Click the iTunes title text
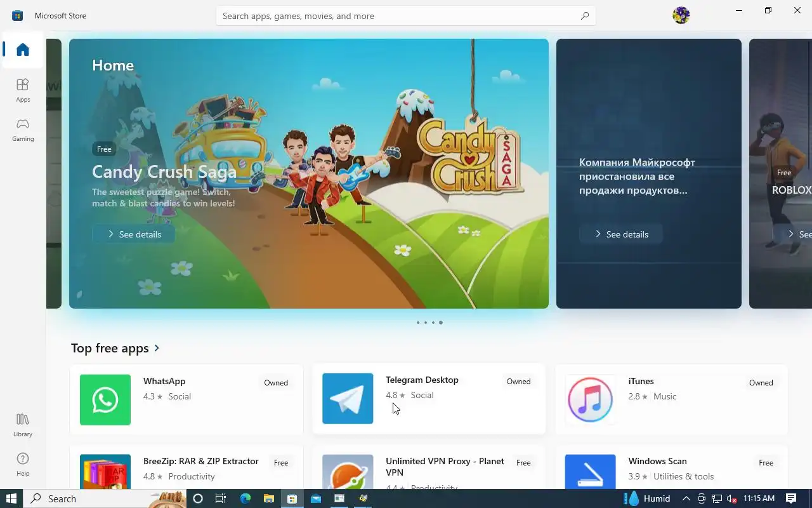 pos(641,381)
